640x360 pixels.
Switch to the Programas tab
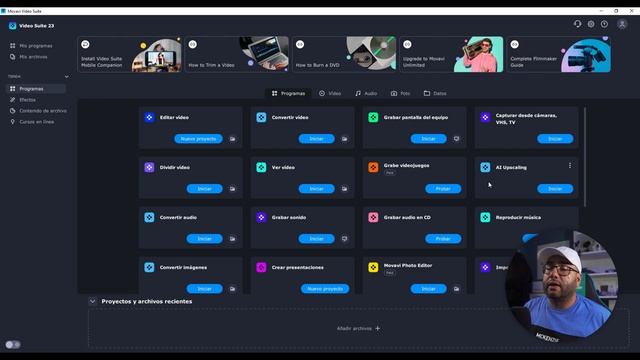[289, 93]
